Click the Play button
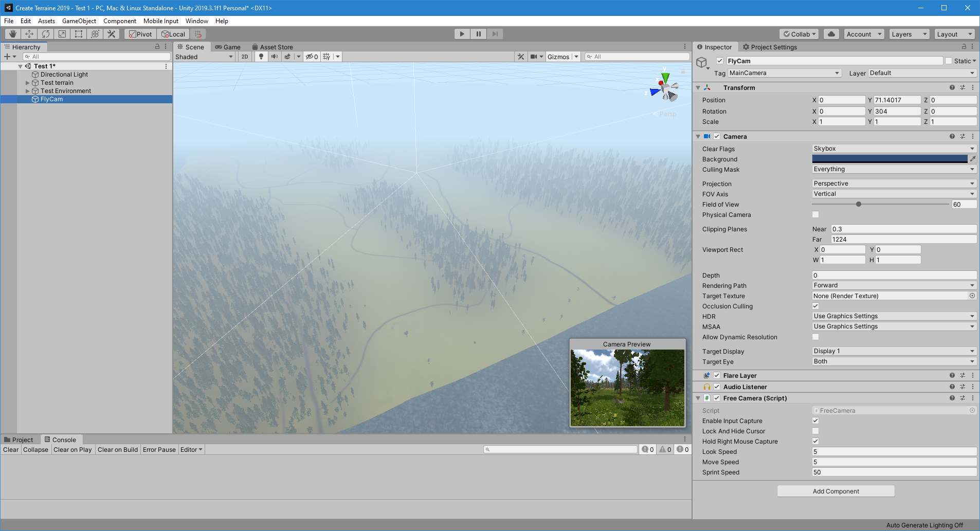The image size is (980, 531). (462, 34)
